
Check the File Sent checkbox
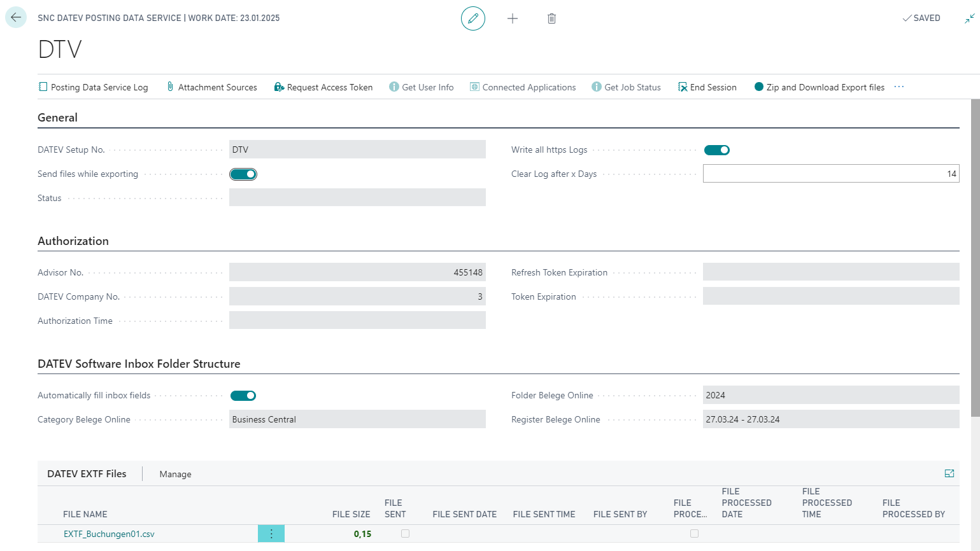pos(405,534)
